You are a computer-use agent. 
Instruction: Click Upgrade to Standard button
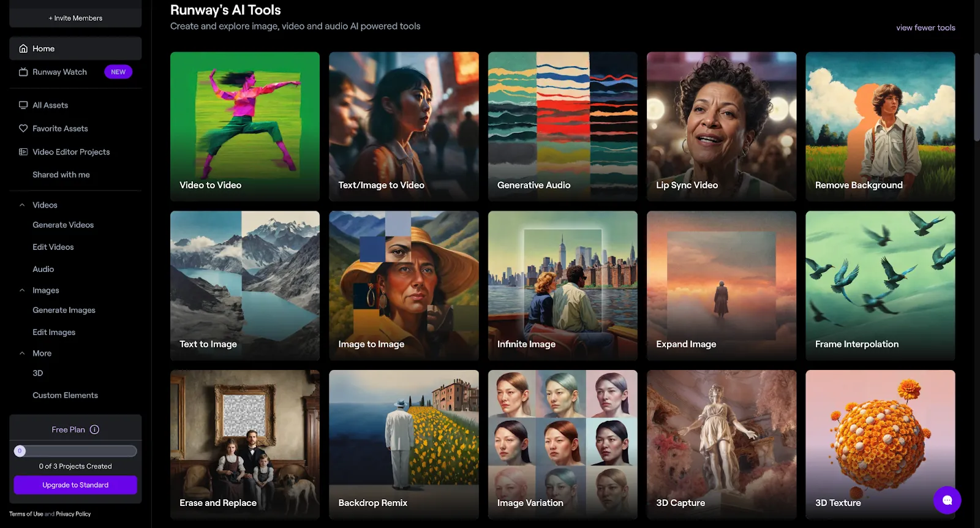[75, 485]
